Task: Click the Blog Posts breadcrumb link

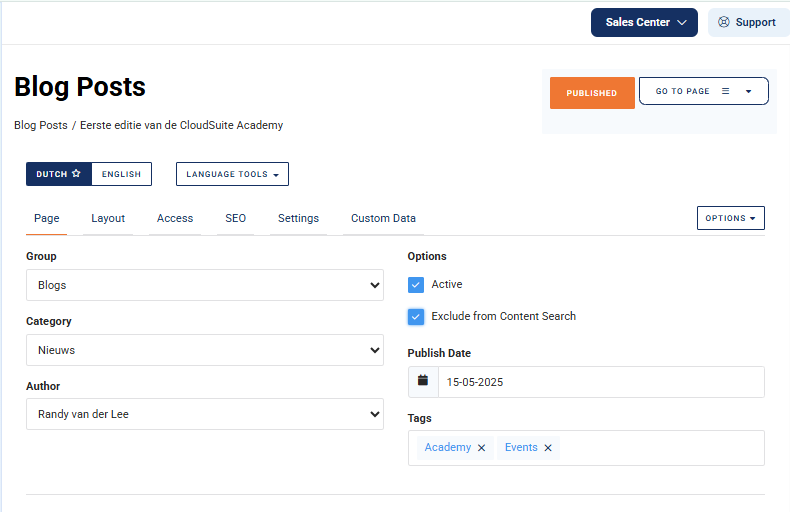Action: click(x=41, y=125)
